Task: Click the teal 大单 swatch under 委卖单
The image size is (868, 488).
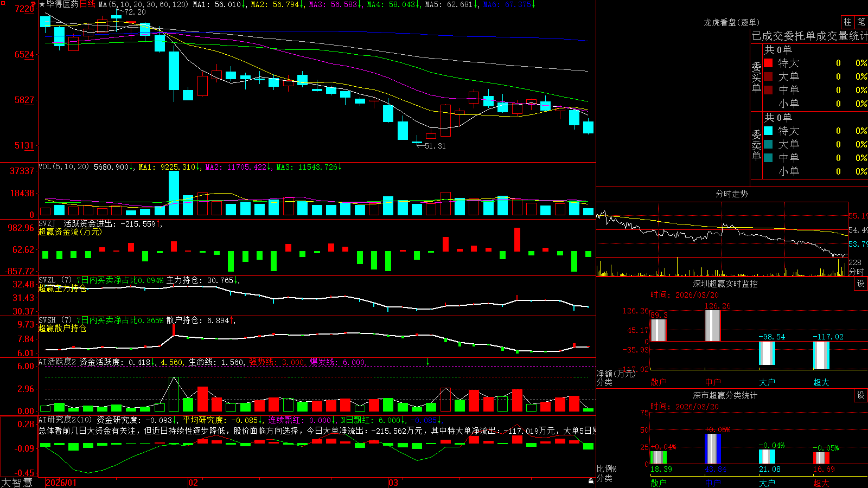Action: point(768,144)
